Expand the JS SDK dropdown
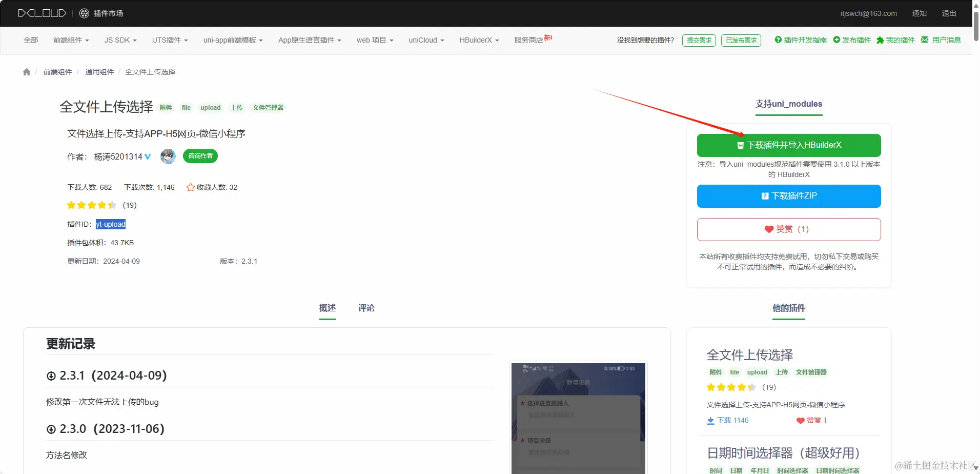 (x=120, y=40)
